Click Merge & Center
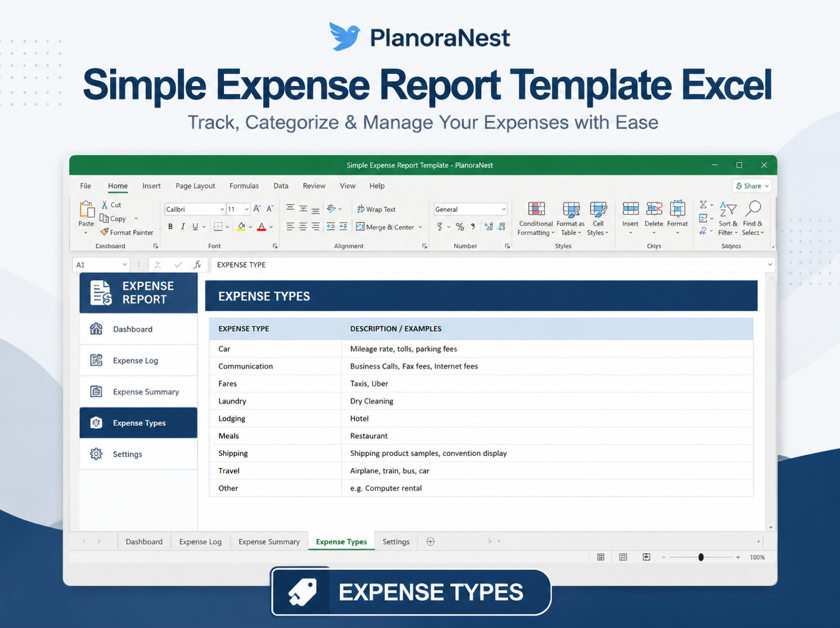840x628 pixels. (385, 227)
